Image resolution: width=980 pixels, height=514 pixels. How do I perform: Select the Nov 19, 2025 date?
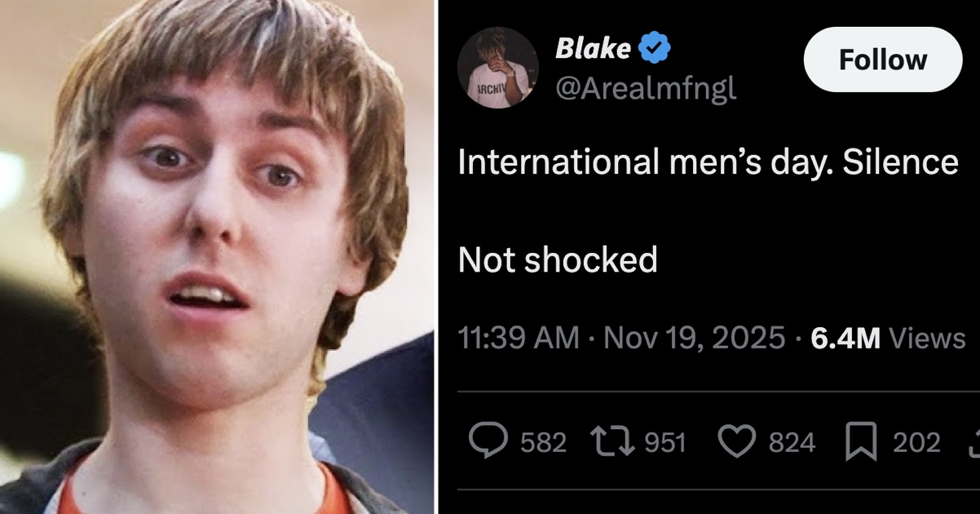pos(695,338)
